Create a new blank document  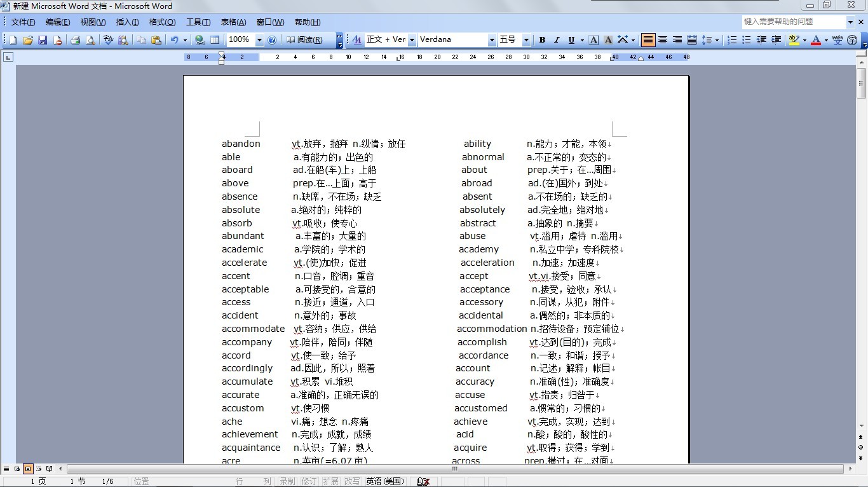(11, 39)
